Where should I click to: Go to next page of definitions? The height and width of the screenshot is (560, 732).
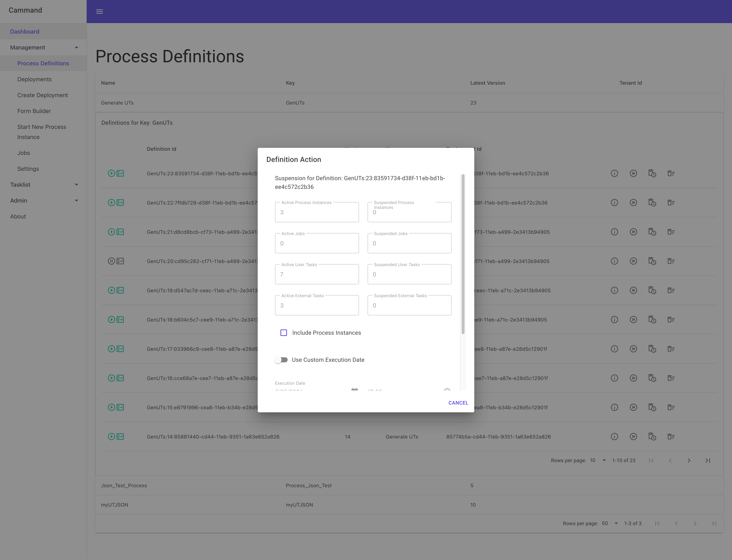(689, 460)
